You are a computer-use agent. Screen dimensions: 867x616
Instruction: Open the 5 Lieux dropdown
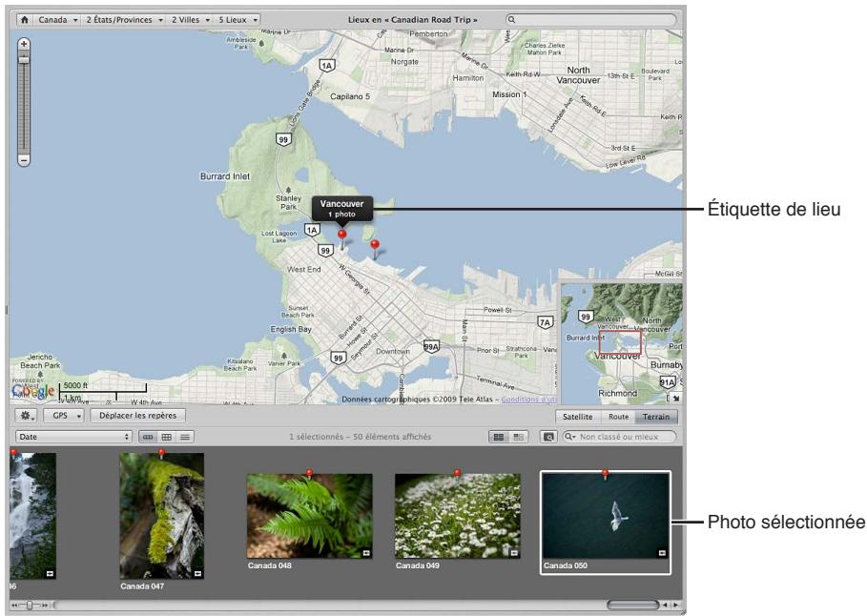point(237,20)
